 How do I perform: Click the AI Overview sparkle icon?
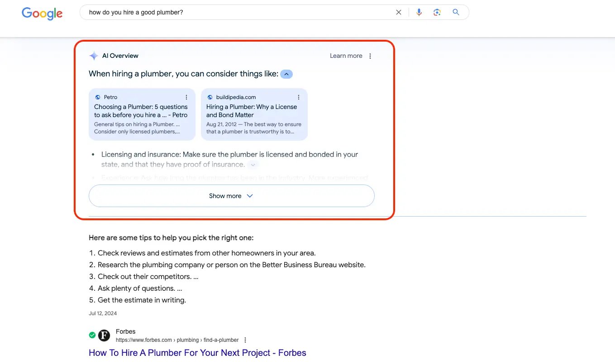pyautogui.click(x=94, y=56)
